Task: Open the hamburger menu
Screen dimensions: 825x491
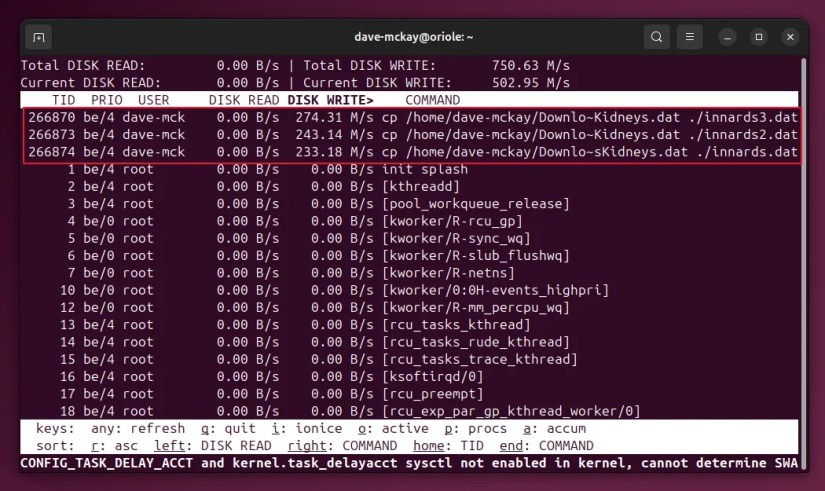Action: tap(690, 37)
